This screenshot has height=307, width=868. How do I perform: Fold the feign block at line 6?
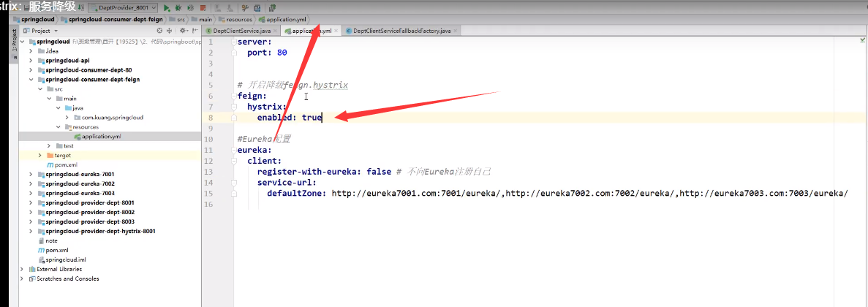[x=234, y=96]
